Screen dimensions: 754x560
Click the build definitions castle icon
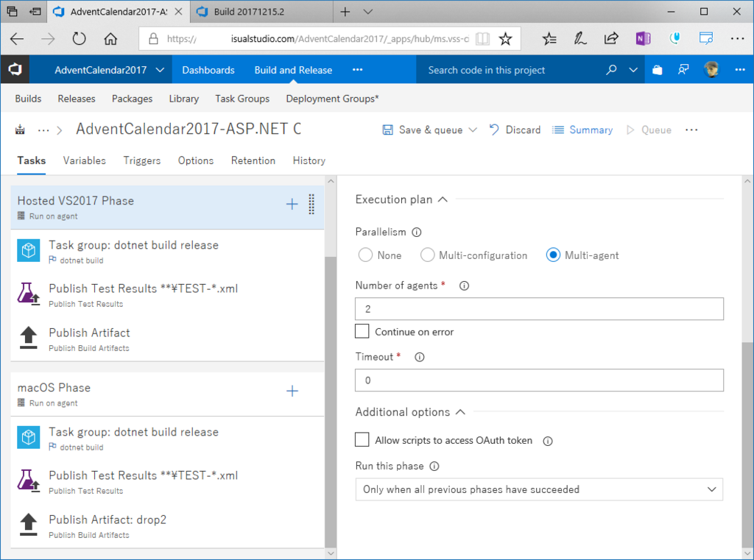(20, 130)
